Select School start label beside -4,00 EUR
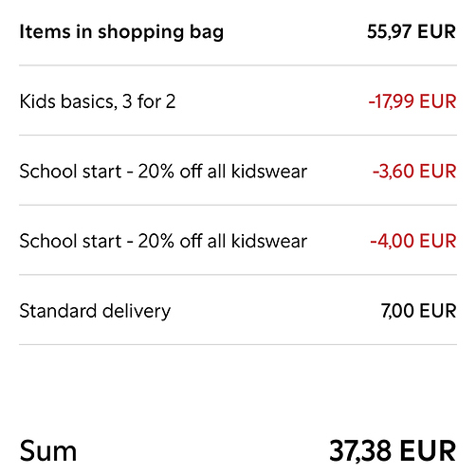This screenshot has width=476, height=474. coord(163,241)
